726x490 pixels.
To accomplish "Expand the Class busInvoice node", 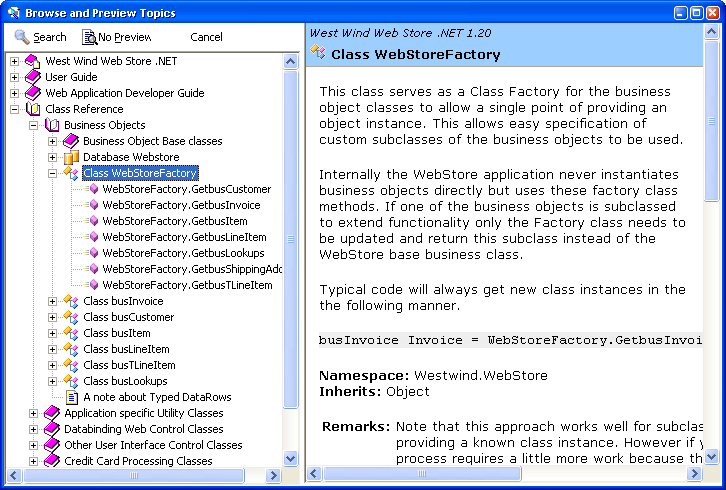I will click(52, 302).
